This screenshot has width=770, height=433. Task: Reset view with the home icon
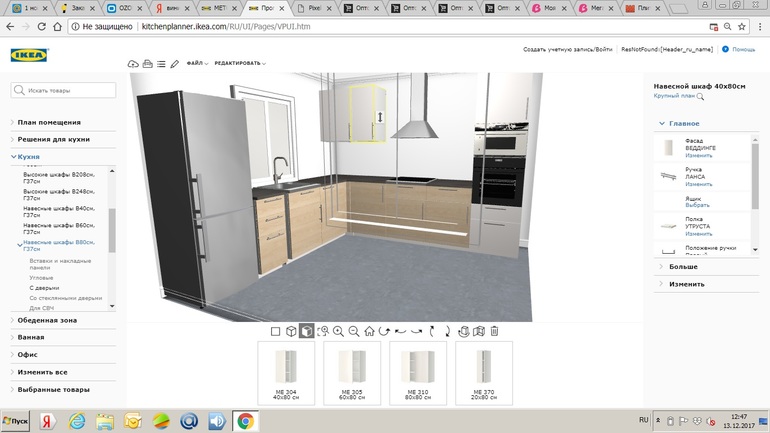pos(369,331)
